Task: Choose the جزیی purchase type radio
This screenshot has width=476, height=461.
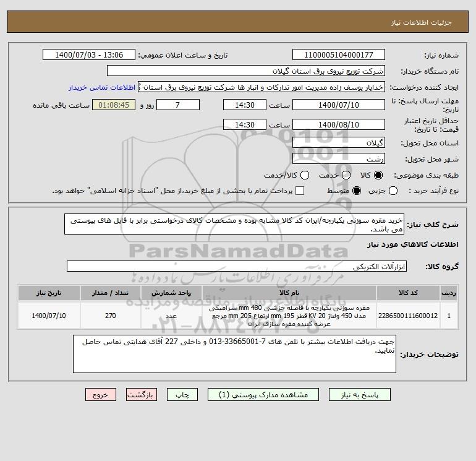Action: click(393, 191)
